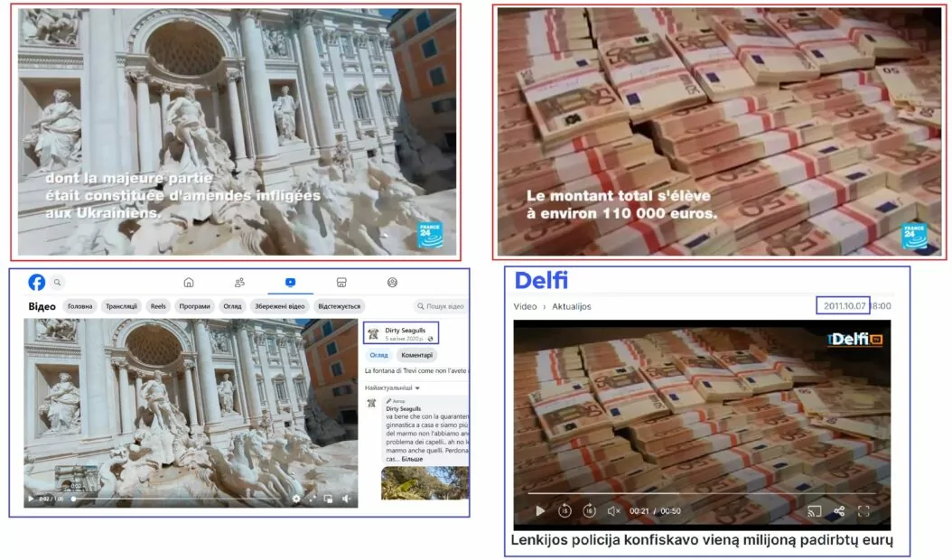
Task: Click the Facebook logo
Action: (36, 283)
